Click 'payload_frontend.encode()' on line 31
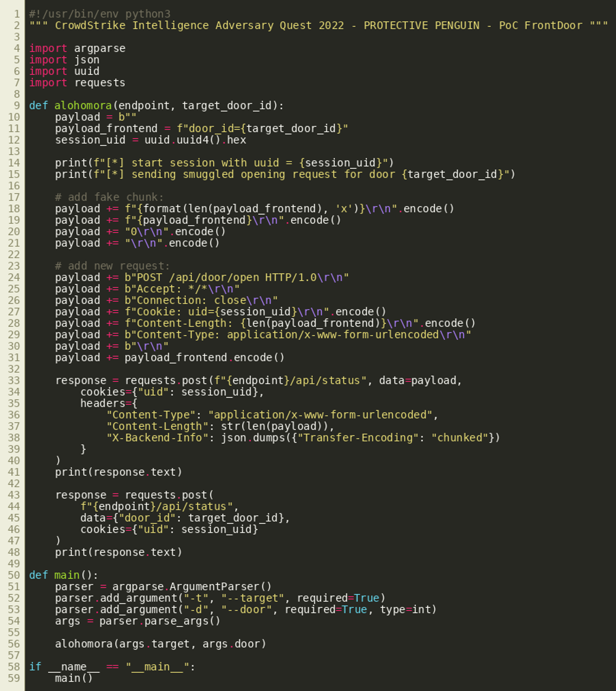 coord(205,358)
